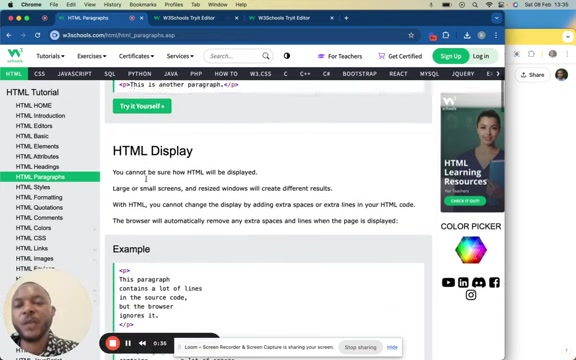Image resolution: width=576 pixels, height=360 pixels.
Task: Open the History menu in menu bar
Action: (x=112, y=5)
